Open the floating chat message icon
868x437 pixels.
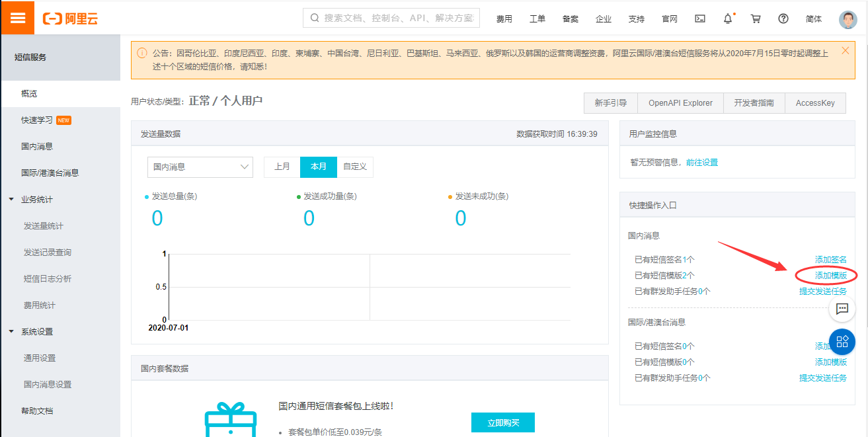pos(842,309)
